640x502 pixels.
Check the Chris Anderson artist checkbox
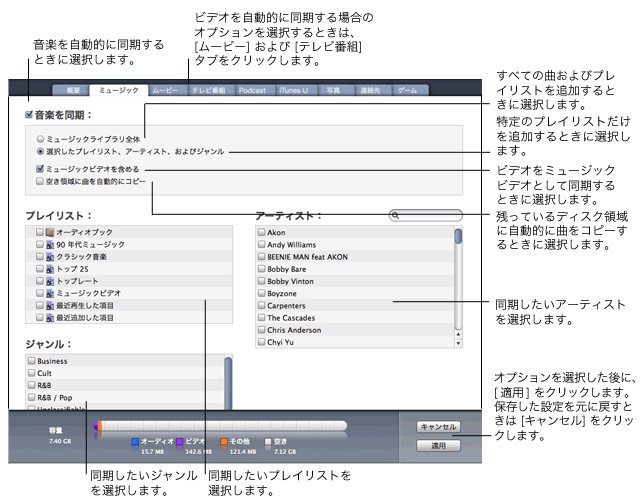[262, 329]
